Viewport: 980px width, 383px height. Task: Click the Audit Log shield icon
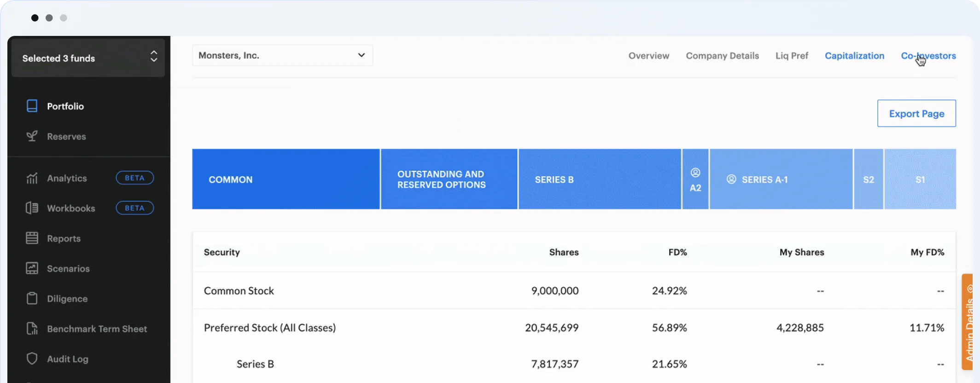point(32,359)
